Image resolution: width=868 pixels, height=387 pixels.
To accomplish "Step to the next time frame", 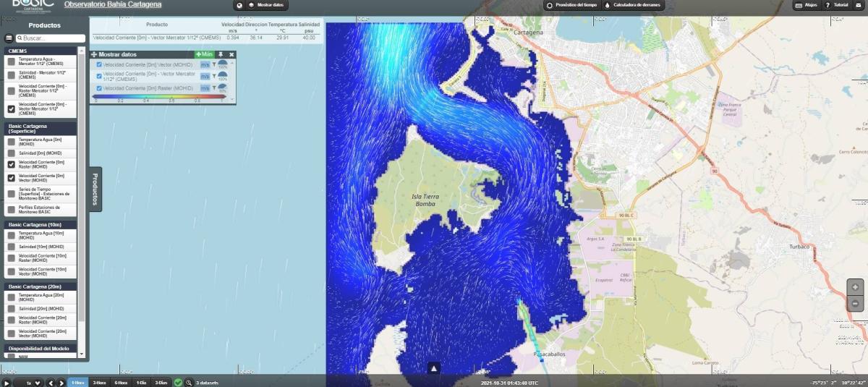I will tap(61, 383).
